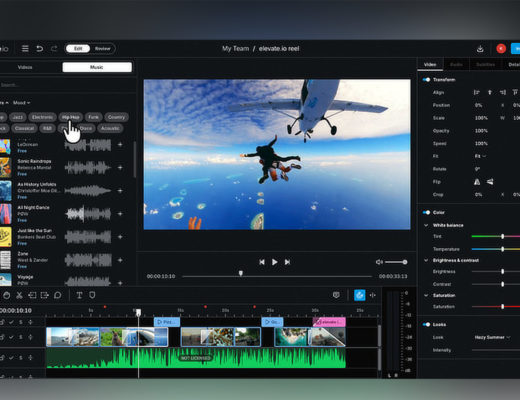
Task: Click the flip horizontal icon in the Flip row
Action: coord(477,182)
